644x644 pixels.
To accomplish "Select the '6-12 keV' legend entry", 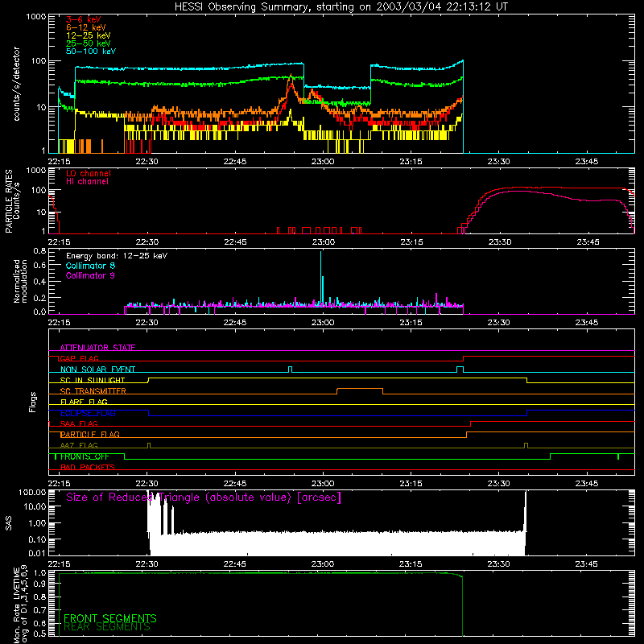I will click(x=86, y=27).
